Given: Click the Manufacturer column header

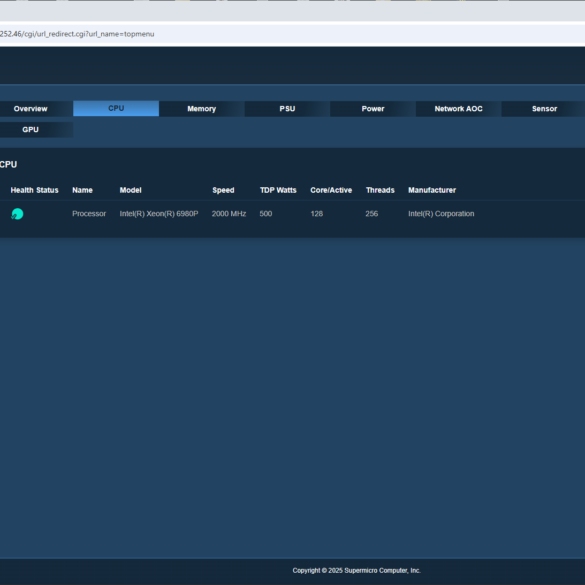Looking at the screenshot, I should (x=432, y=190).
